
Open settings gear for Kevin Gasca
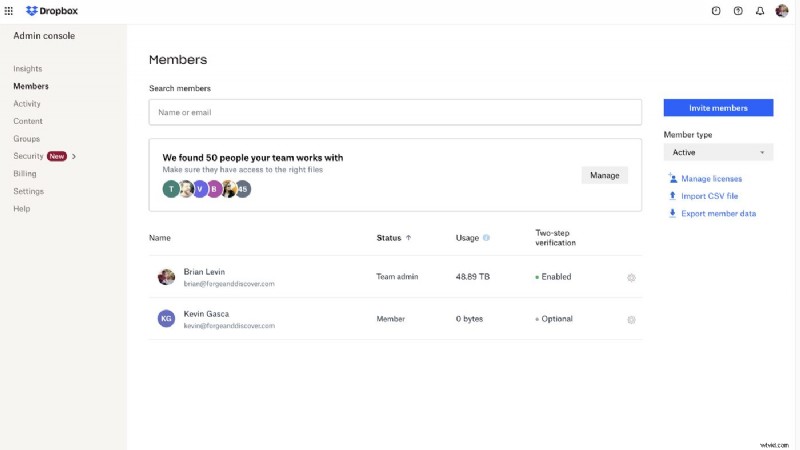tap(631, 320)
